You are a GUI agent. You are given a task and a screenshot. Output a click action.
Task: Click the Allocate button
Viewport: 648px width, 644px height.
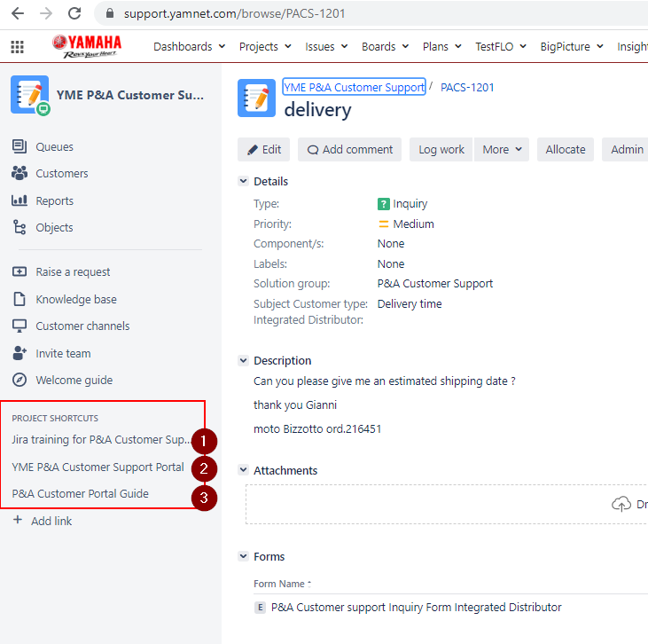pos(566,149)
